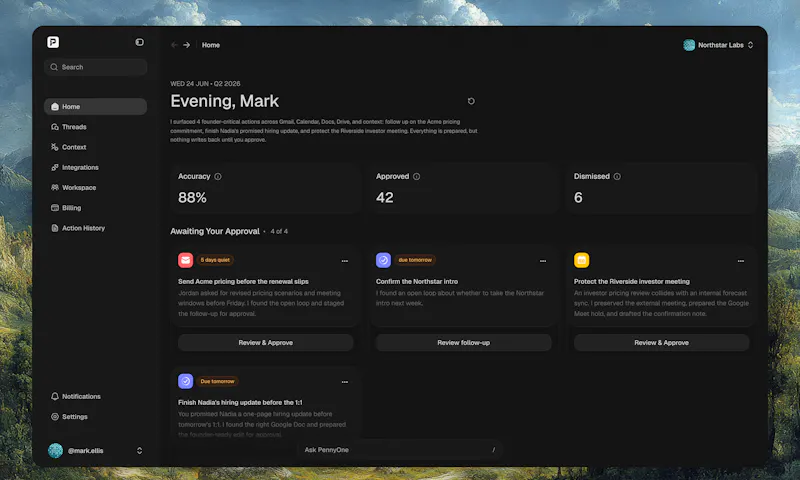Click the Settings gear icon

coord(55,417)
